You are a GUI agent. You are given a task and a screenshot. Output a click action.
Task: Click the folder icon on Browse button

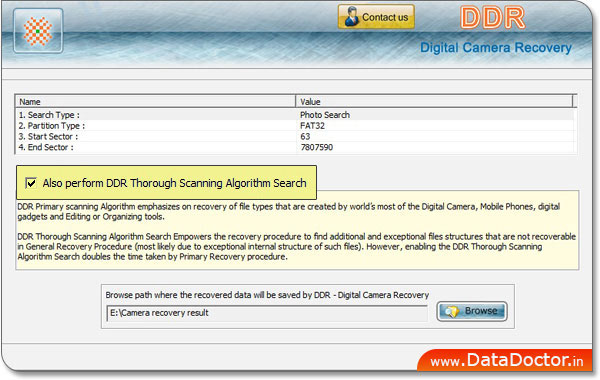pyautogui.click(x=452, y=312)
